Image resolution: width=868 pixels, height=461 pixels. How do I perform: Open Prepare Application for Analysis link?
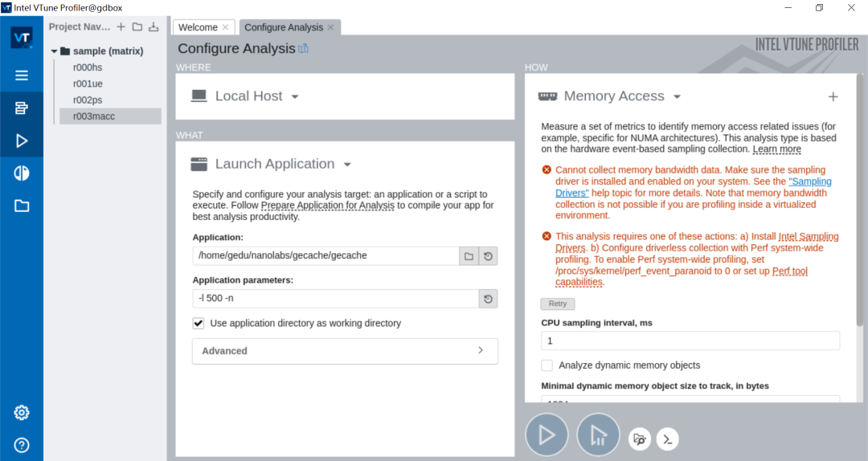tap(328, 206)
